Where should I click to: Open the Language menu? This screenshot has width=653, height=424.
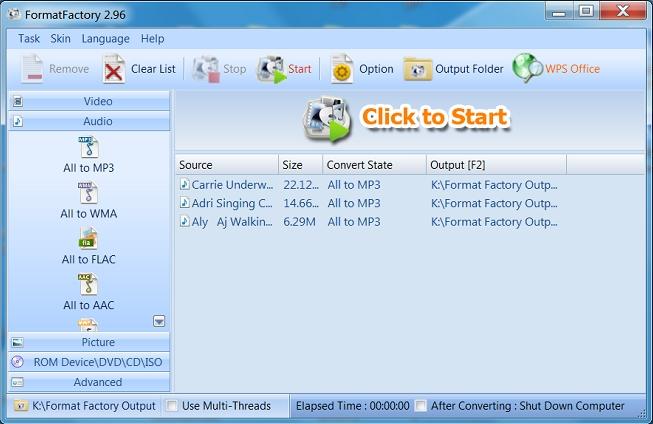click(x=105, y=39)
